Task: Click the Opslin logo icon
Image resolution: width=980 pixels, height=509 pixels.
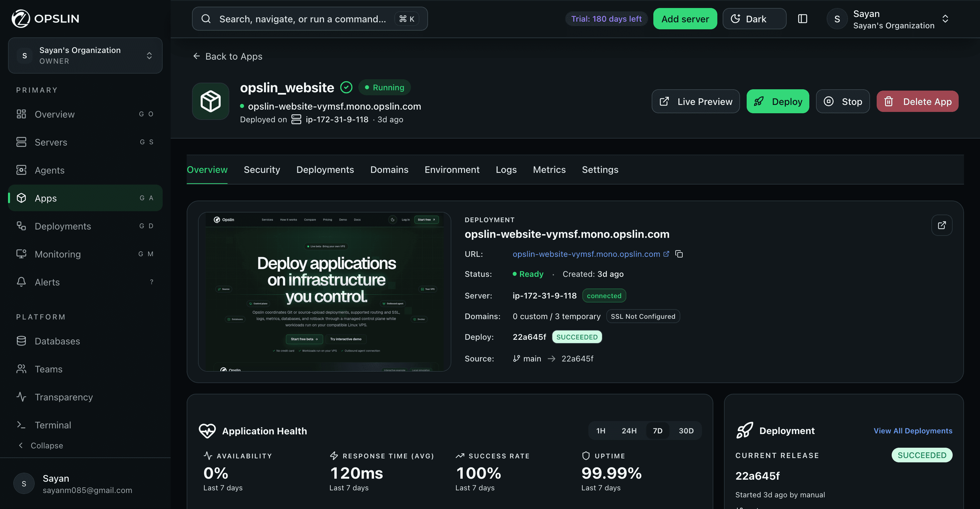Action: [x=21, y=19]
